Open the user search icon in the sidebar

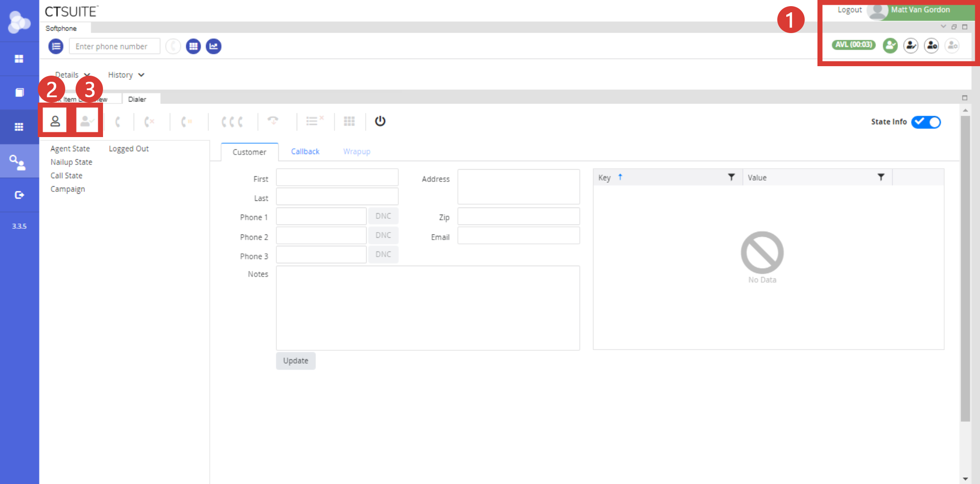point(18,162)
